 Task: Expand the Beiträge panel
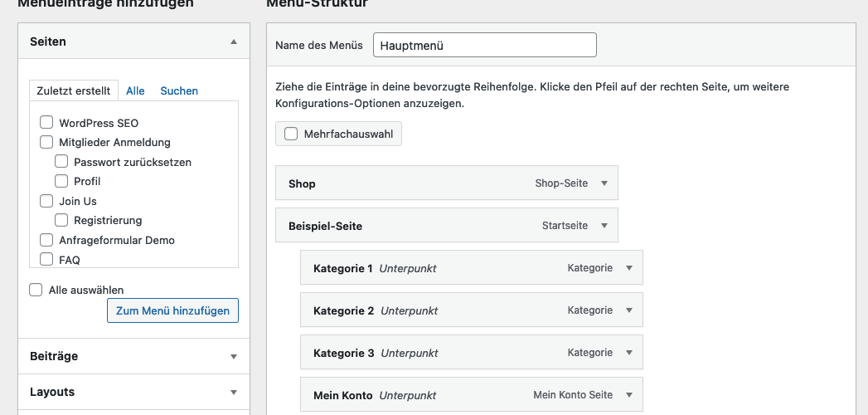[234, 356]
